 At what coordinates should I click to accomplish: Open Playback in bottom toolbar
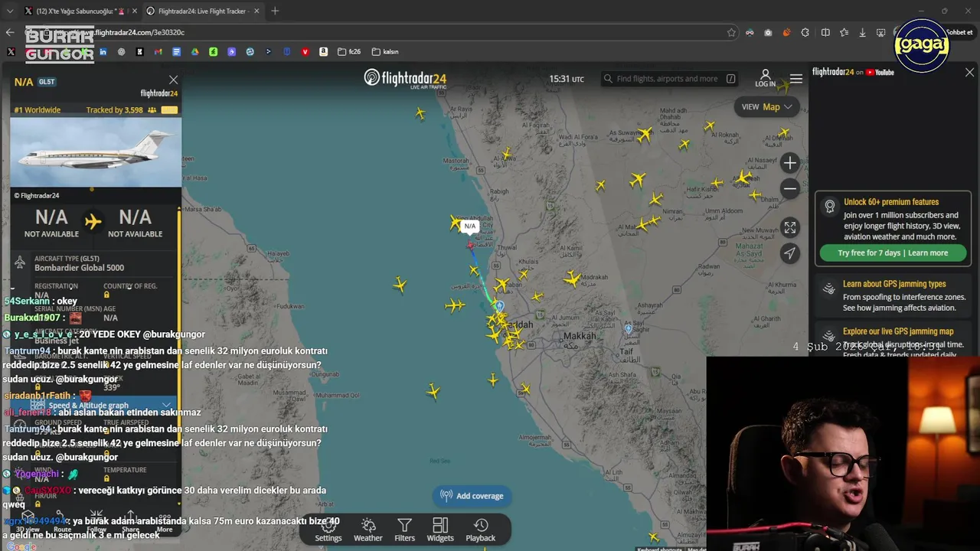click(481, 530)
